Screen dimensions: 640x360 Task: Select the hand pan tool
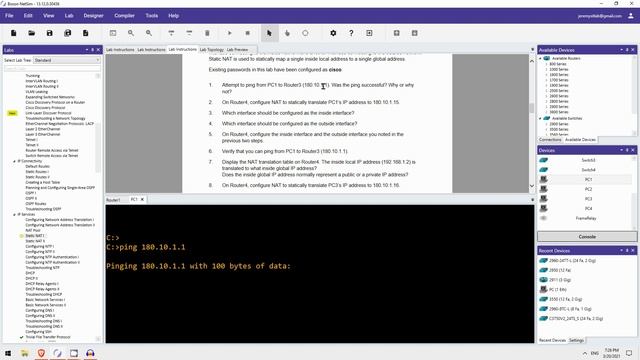point(287,33)
